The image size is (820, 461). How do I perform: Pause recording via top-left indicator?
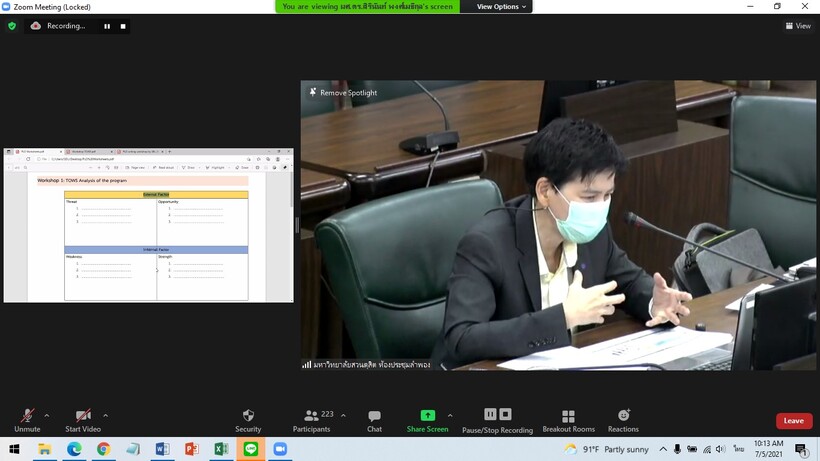(x=107, y=26)
